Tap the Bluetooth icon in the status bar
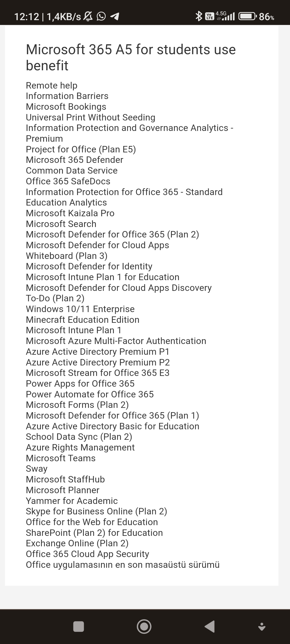Viewport: 290px width, 644px height. click(x=199, y=16)
